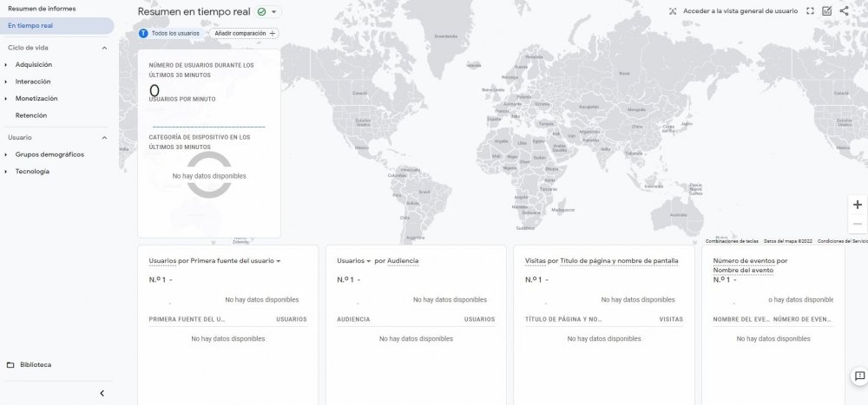Click the Resumen en tiempo real title

[x=194, y=11]
